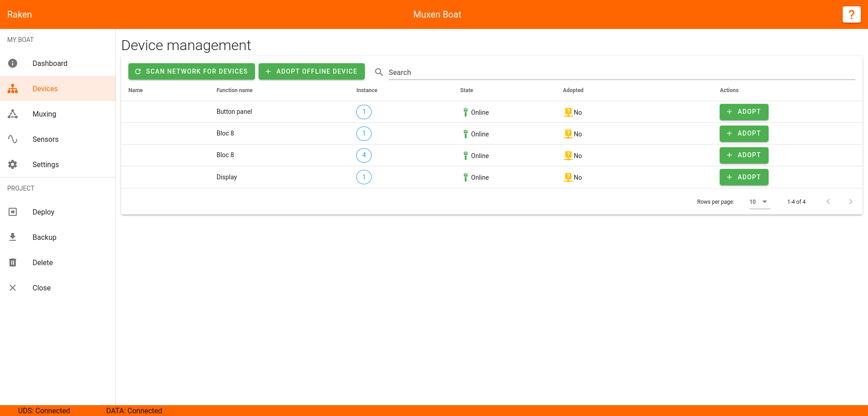Click the Backup download icon
The image size is (868, 416).
13,237
